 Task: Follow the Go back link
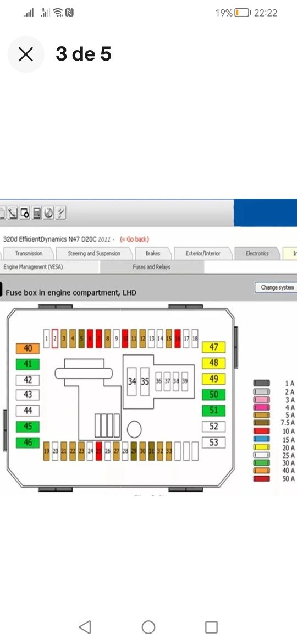(134, 239)
